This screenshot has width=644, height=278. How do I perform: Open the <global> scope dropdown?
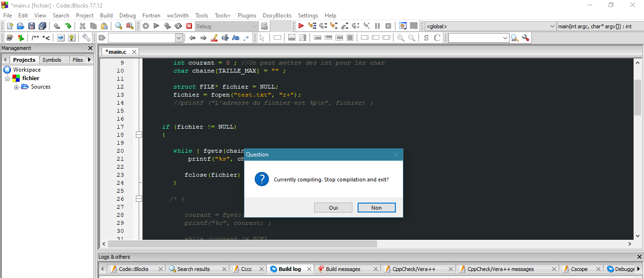[552, 26]
